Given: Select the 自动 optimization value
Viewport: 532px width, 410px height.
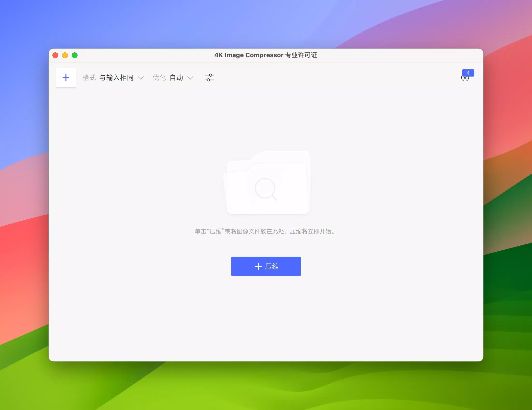Looking at the screenshot, I should 176,78.
